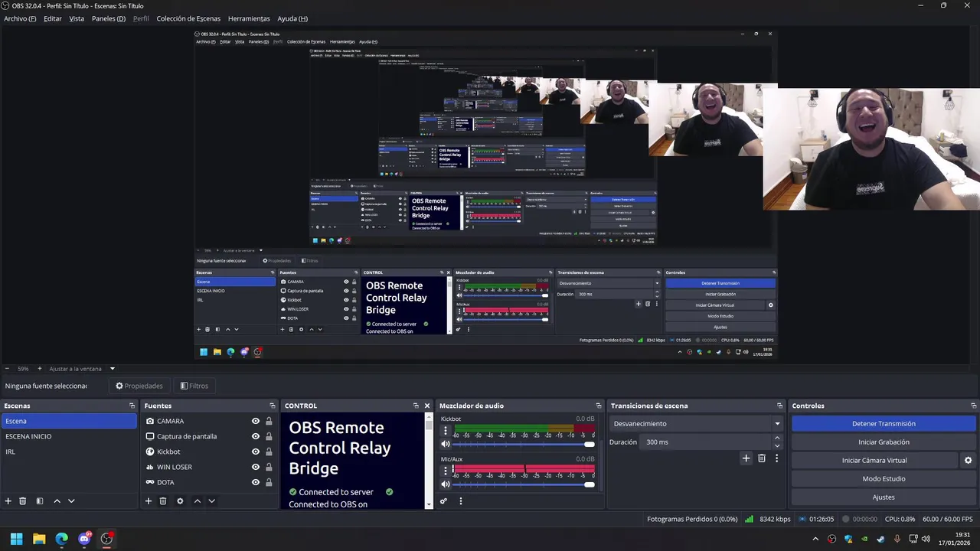Configure virtual camera gear icon
980x551 pixels.
968,461
